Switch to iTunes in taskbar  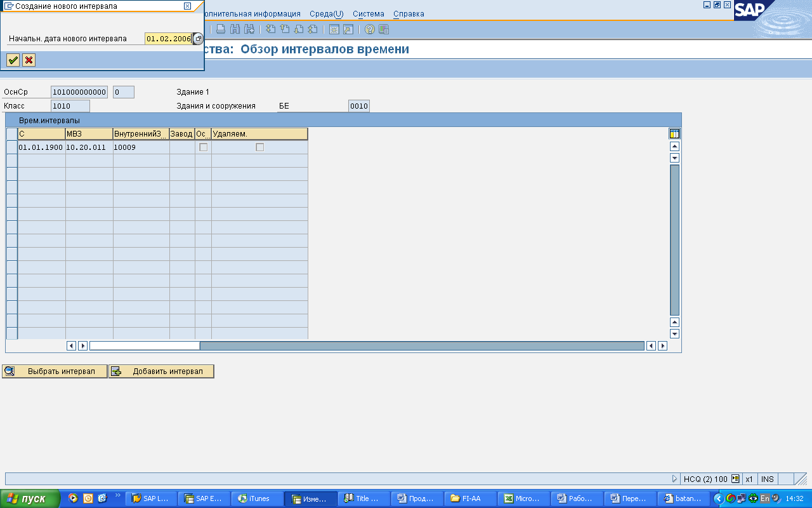click(257, 498)
